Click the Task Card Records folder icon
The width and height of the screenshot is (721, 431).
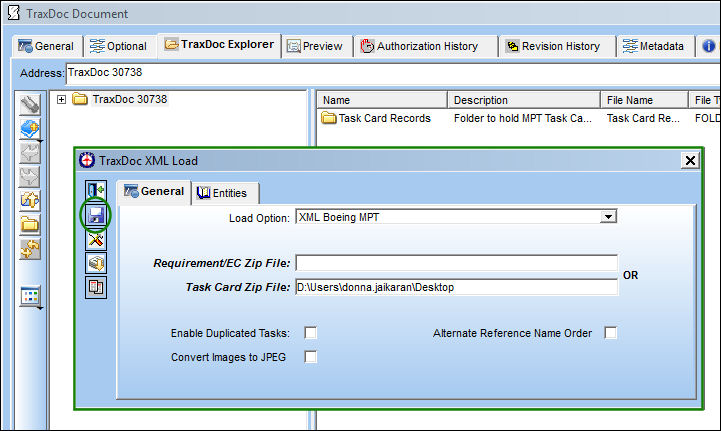(328, 118)
